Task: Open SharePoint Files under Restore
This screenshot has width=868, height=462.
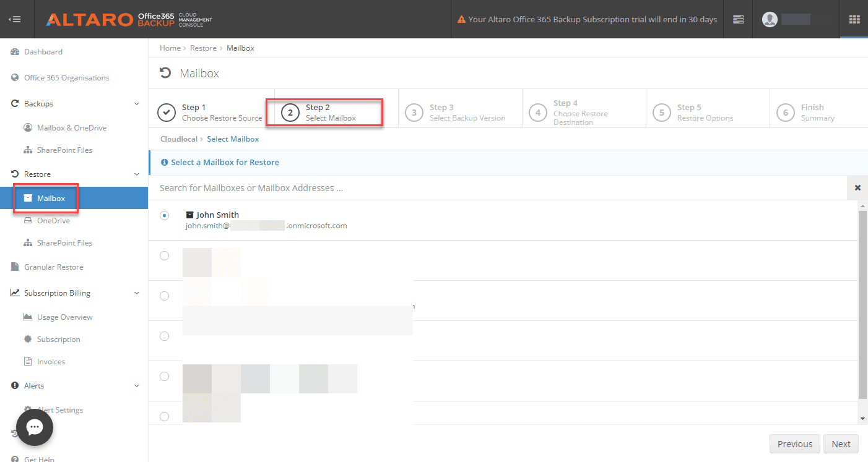Action: point(58,243)
